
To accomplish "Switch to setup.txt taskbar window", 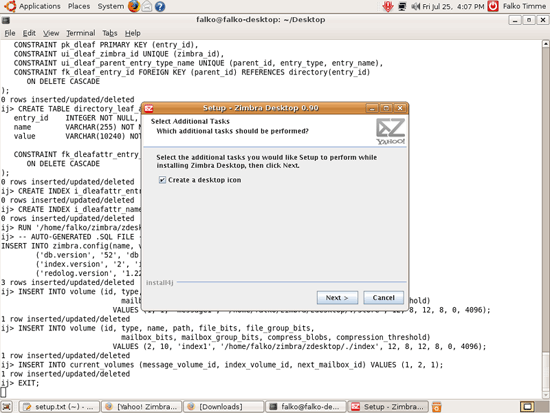I will point(59,407).
